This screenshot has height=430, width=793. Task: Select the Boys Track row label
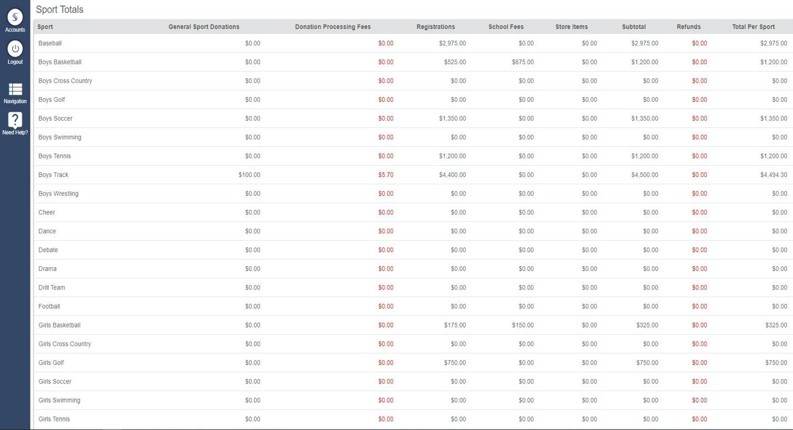(x=53, y=175)
